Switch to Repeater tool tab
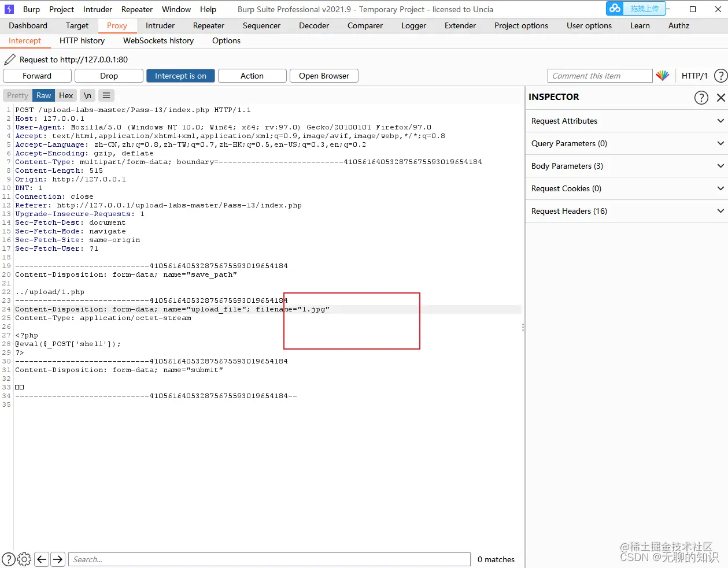The height and width of the screenshot is (568, 728). (209, 25)
